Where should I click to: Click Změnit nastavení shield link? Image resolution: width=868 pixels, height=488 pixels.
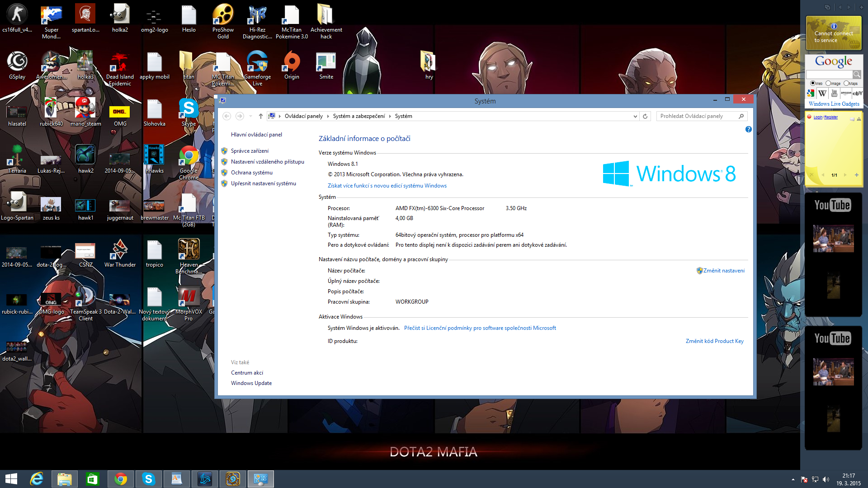(723, 271)
